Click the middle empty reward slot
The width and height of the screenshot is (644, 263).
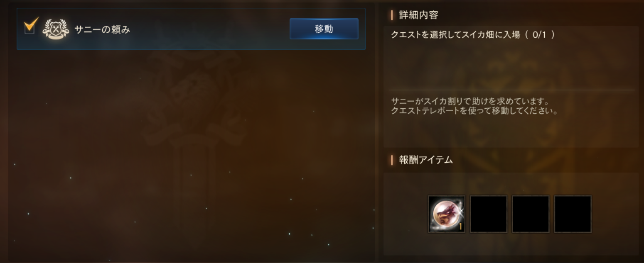tap(531, 214)
